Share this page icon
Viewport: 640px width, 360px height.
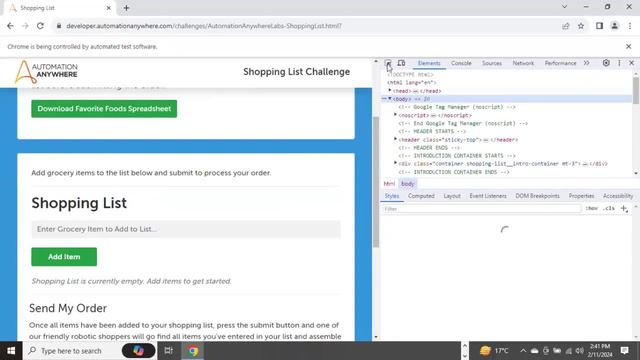[566, 26]
